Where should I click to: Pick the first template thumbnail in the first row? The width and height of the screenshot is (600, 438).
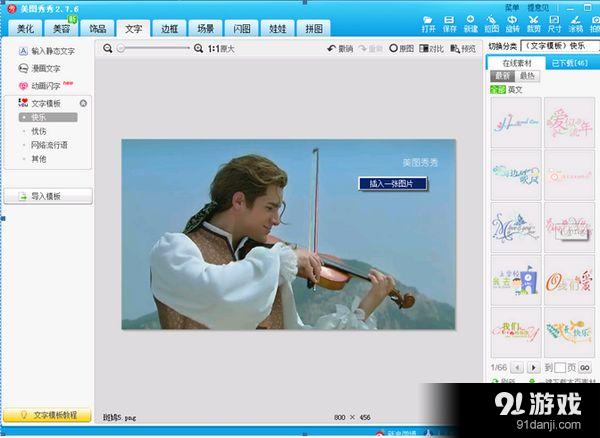coord(516,122)
